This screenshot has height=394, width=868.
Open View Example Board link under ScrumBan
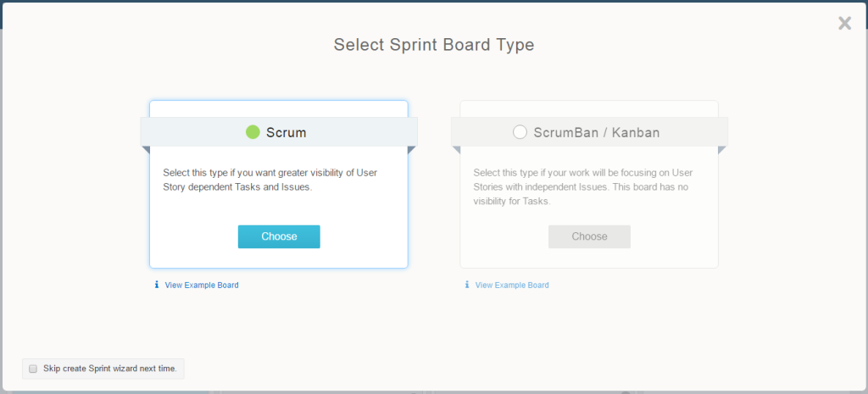[x=512, y=286]
